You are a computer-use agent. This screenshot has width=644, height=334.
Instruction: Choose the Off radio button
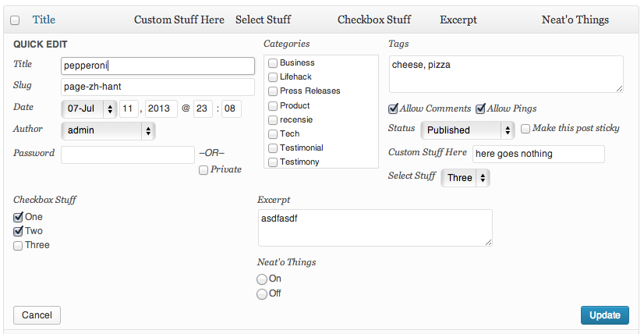pos(262,294)
